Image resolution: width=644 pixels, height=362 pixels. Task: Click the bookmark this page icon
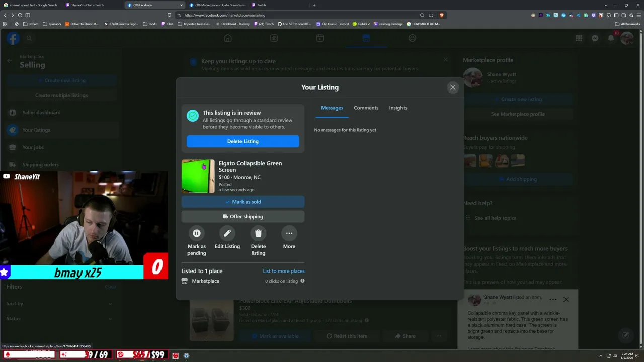[x=169, y=15]
